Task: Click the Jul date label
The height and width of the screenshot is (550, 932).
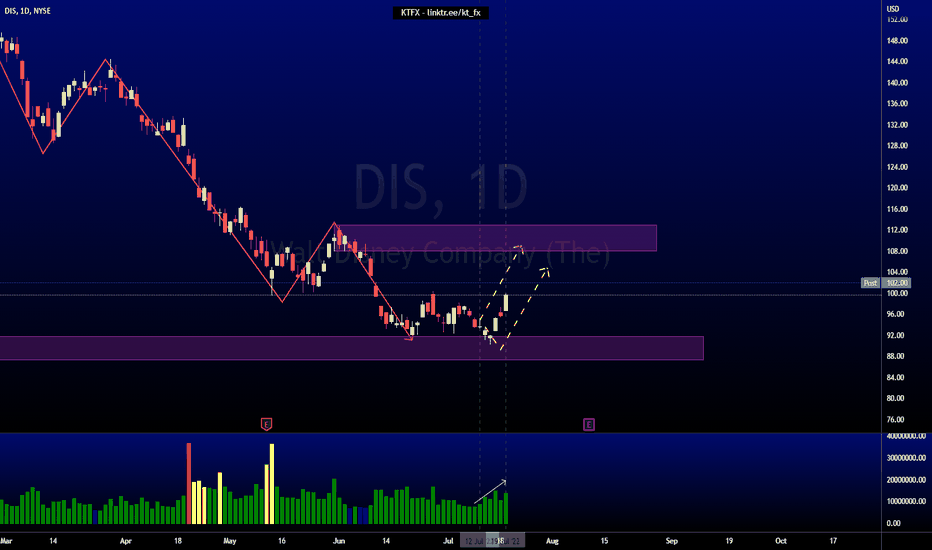Action: coord(448,541)
